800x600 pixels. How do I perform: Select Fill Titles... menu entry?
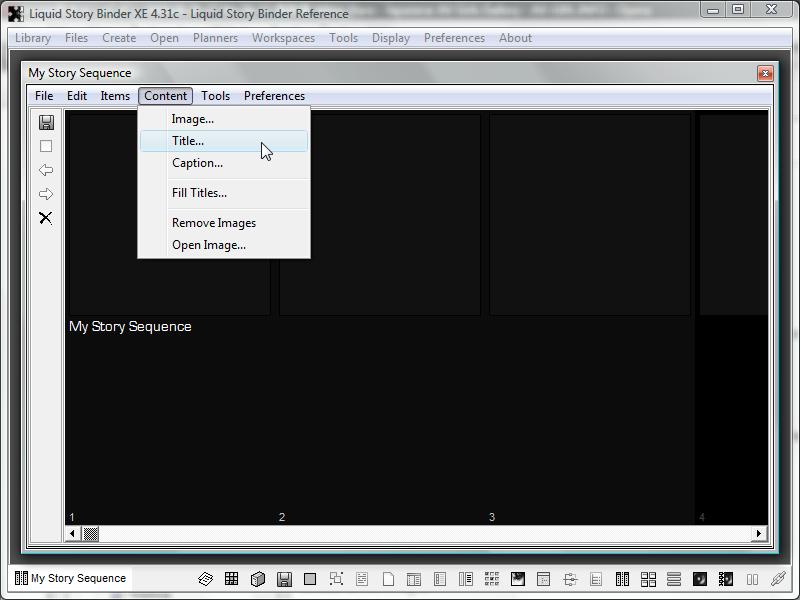199,193
